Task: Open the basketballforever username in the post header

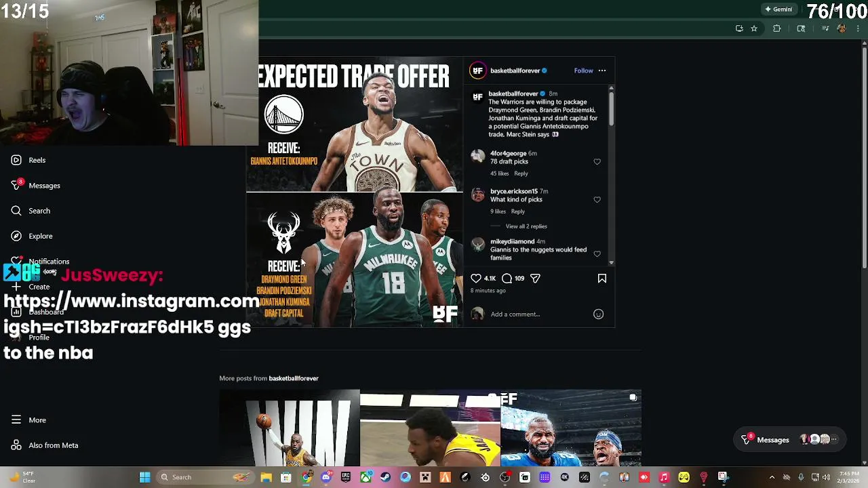Action: coord(515,70)
